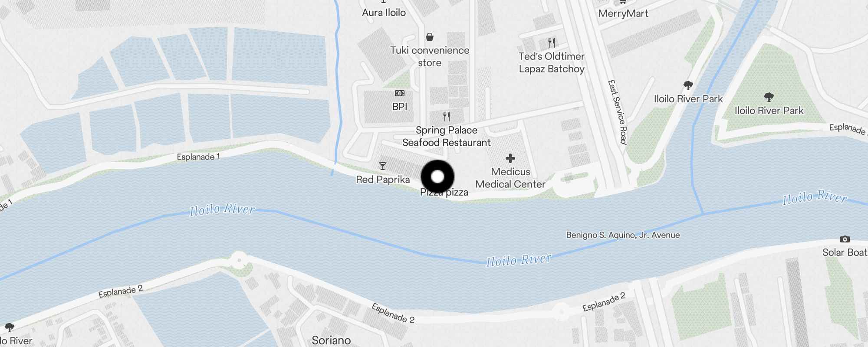
Task: Click the tree icon at bottom-left corner
Action: (9, 327)
